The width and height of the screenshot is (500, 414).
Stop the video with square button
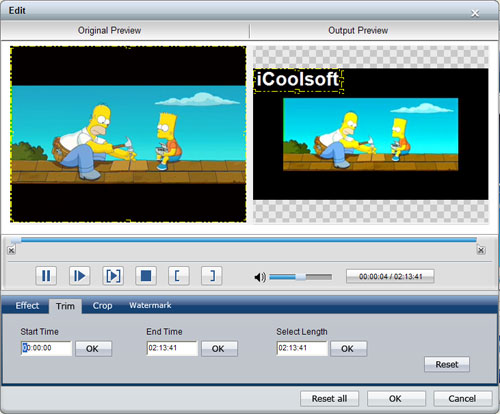click(146, 276)
